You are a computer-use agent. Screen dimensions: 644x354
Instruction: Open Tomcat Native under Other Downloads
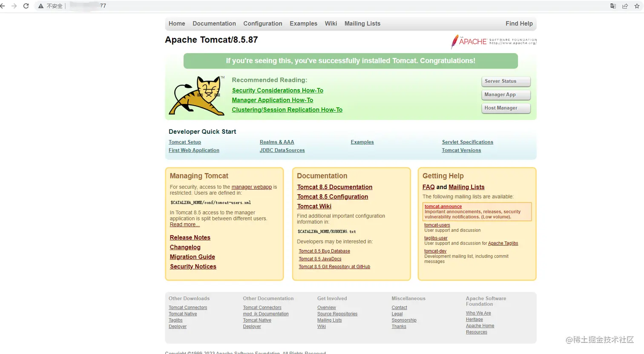tap(183, 314)
